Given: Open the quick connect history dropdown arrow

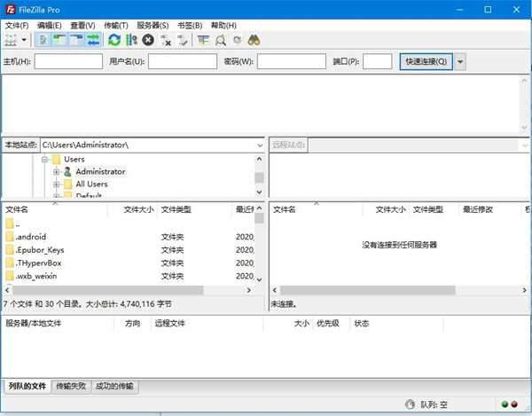Looking at the screenshot, I should pyautogui.click(x=460, y=62).
